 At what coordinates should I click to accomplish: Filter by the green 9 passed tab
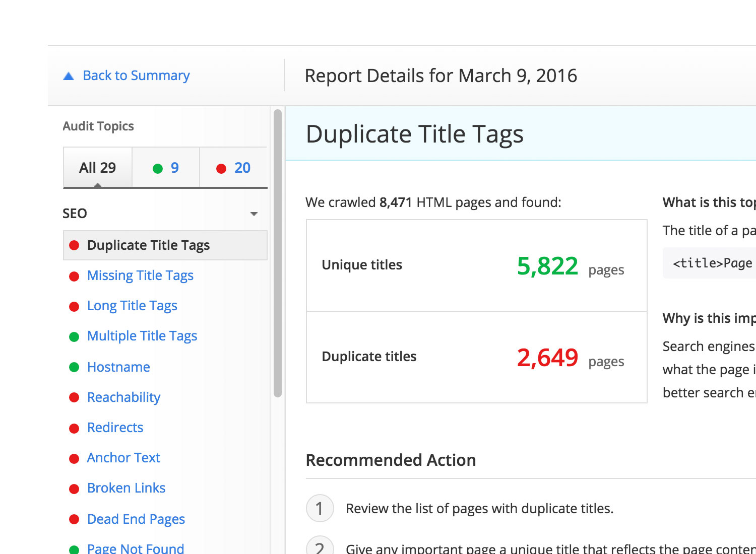click(x=166, y=168)
